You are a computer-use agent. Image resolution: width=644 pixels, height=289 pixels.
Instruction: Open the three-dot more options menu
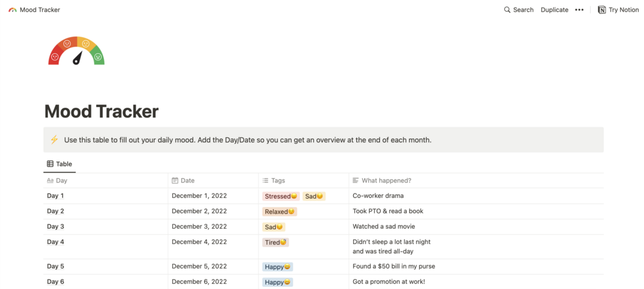pyautogui.click(x=579, y=10)
